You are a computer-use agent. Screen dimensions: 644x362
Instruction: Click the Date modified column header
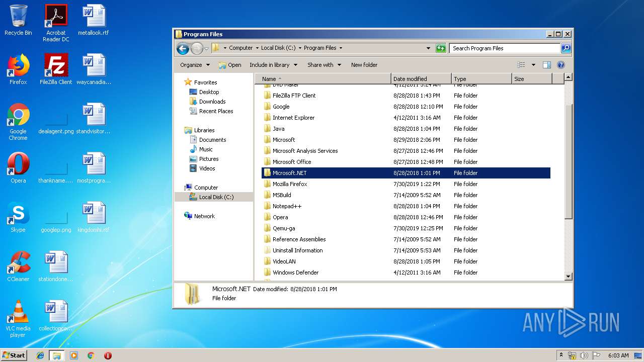[x=421, y=79]
